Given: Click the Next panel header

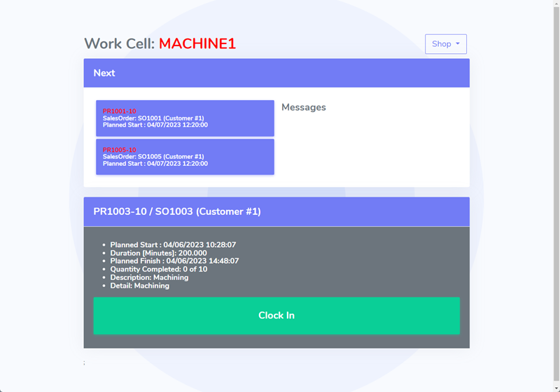Looking at the screenshot, I should 276,73.
